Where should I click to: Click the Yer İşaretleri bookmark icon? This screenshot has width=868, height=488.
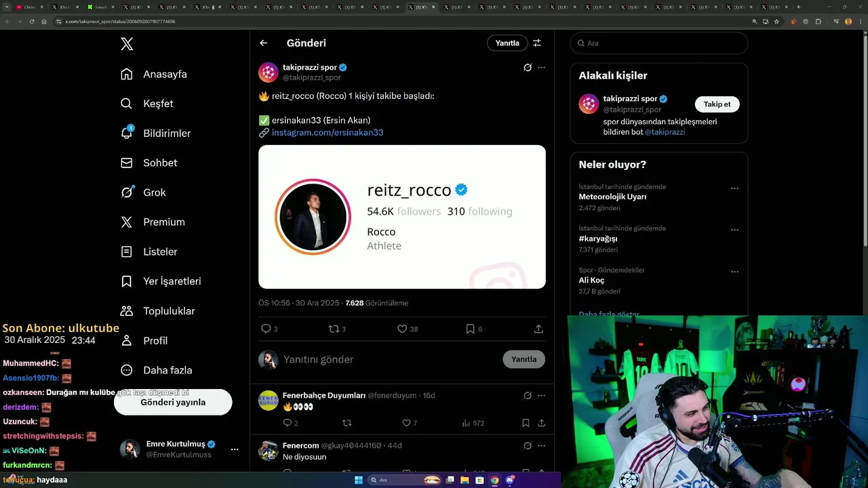(127, 281)
